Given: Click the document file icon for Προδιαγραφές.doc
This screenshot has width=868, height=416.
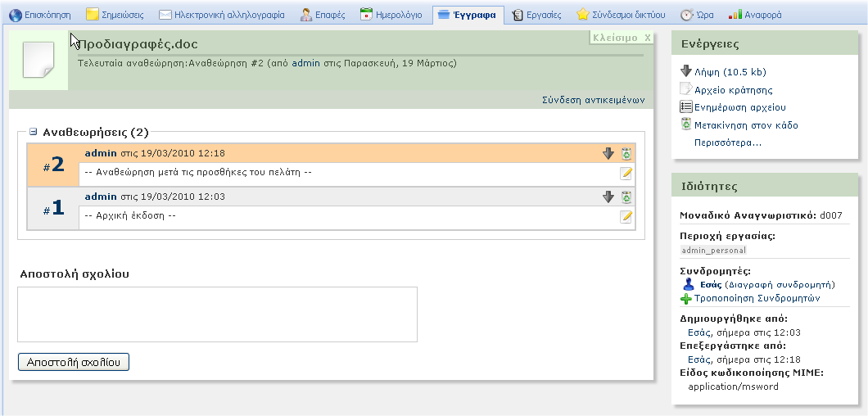Looking at the screenshot, I should [x=38, y=60].
